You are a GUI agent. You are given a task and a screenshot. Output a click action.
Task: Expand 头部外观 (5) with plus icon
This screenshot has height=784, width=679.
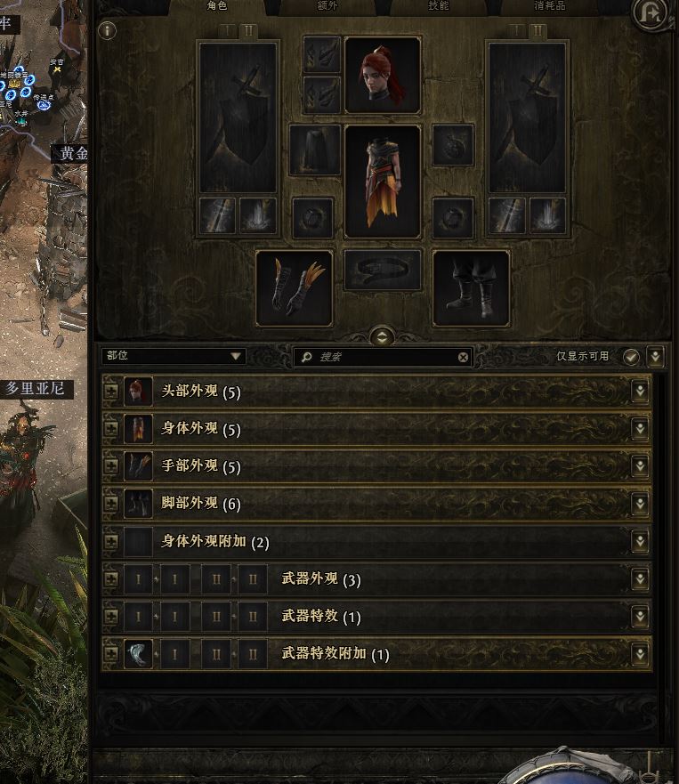[x=111, y=391]
